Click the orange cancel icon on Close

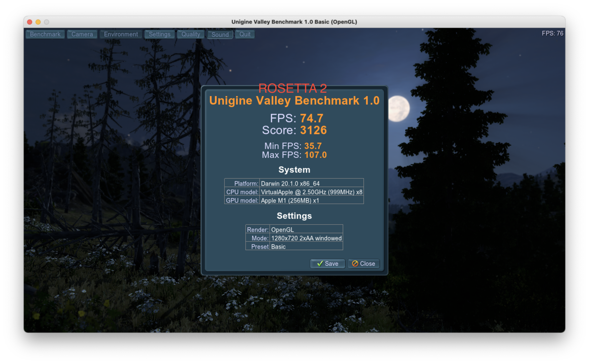pyautogui.click(x=355, y=264)
